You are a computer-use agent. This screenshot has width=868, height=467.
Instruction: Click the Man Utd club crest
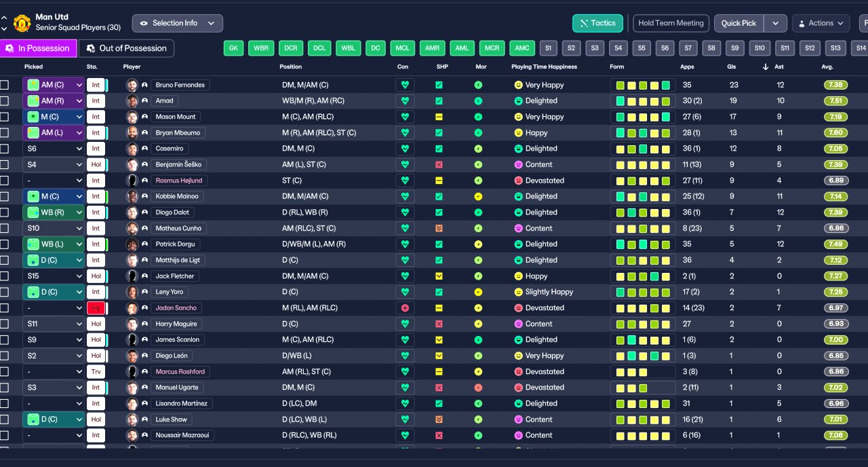click(22, 23)
